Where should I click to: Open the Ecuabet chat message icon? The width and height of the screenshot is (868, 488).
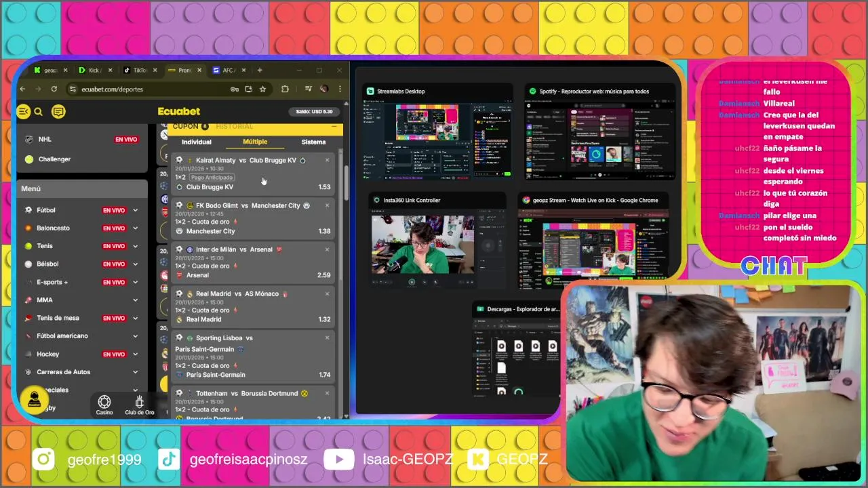click(x=58, y=112)
